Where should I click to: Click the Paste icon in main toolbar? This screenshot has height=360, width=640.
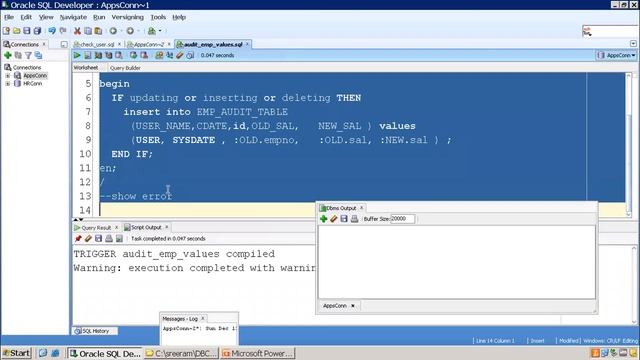point(98,31)
